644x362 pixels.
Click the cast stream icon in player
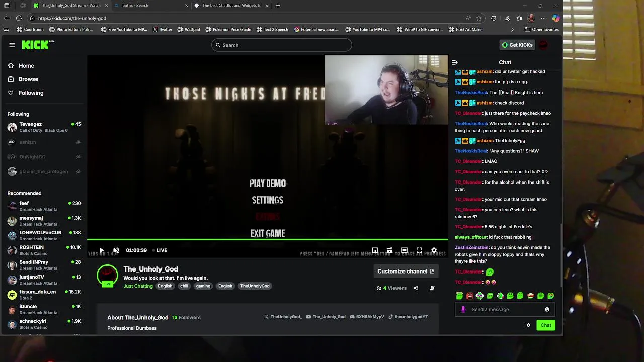coord(389,250)
